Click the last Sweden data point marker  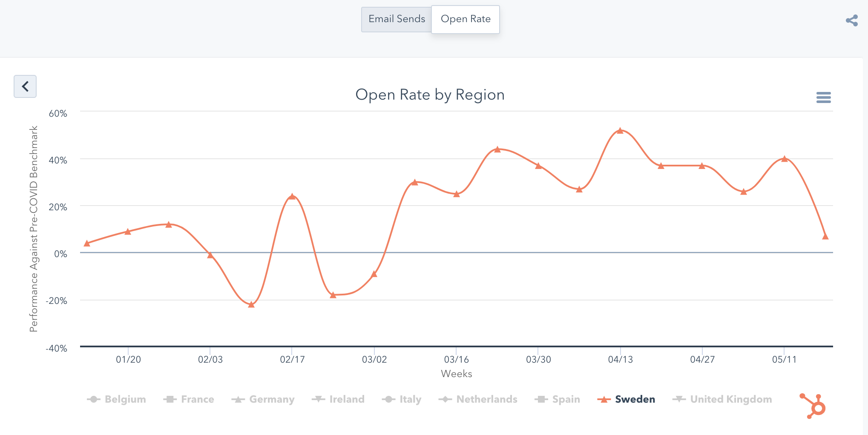pos(825,237)
